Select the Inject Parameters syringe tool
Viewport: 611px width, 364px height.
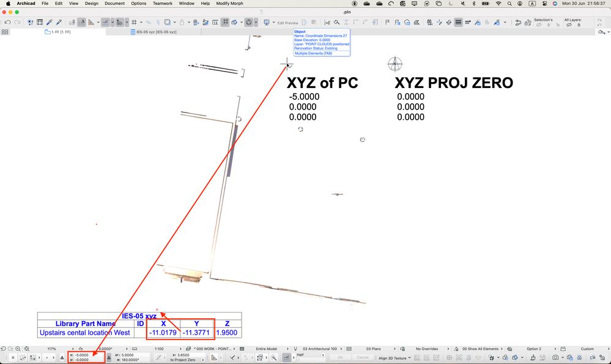[x=59, y=23]
